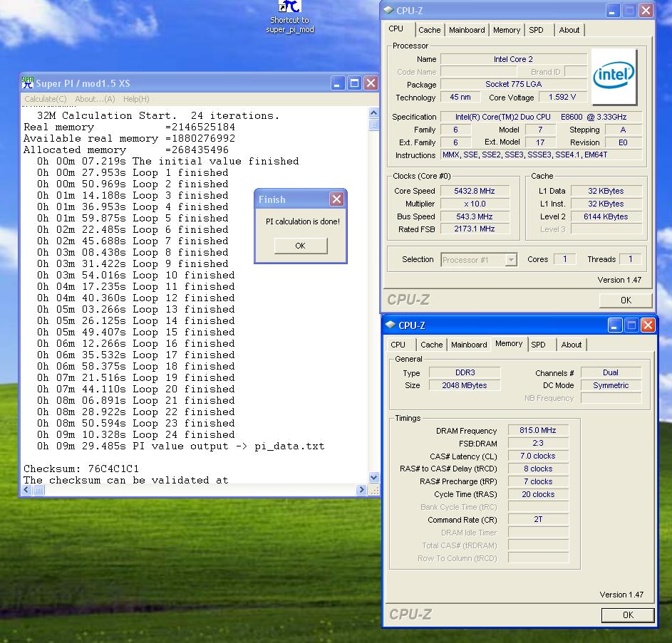Switch to SPD tab in top CPU-Z

[536, 30]
